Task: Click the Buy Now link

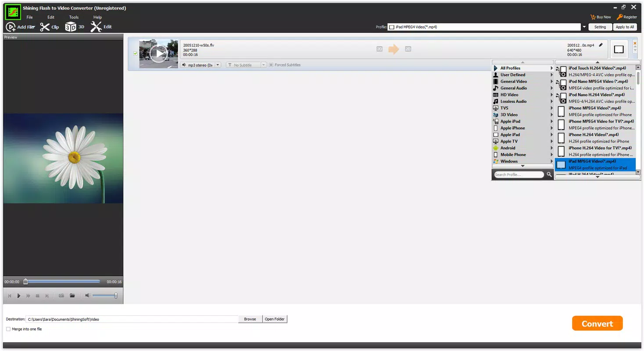Action: 604,17
